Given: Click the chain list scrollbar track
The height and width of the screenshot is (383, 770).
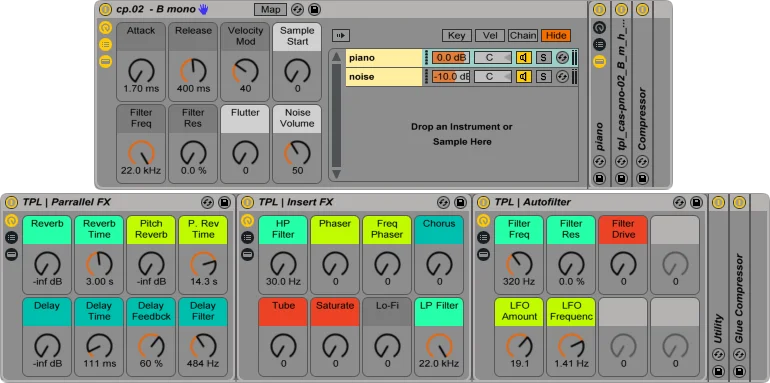Looking at the screenshot, I should click(x=336, y=115).
